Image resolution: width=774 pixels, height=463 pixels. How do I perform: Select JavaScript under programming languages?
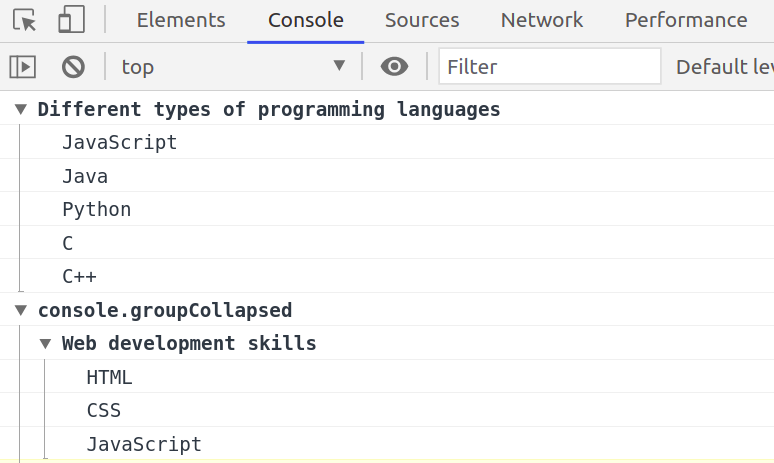(119, 142)
